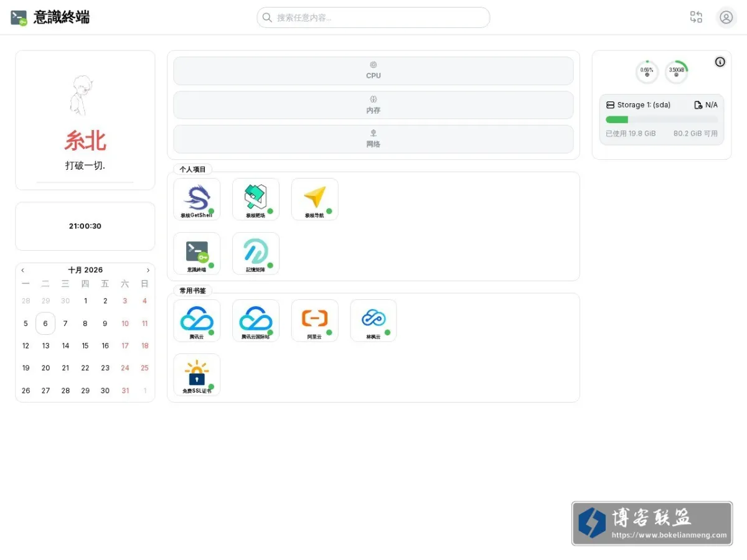
Task: Click the 已使用 19.8 GiB storage text
Action: (631, 133)
